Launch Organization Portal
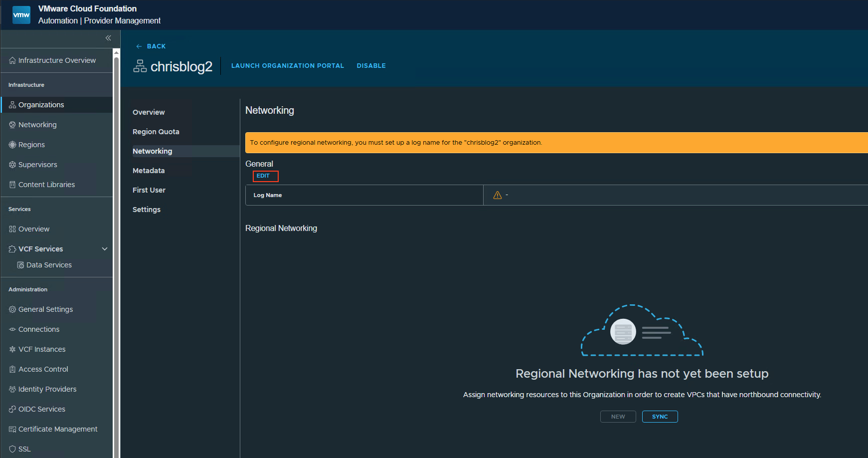Screen dimensions: 868x458 (x=288, y=66)
